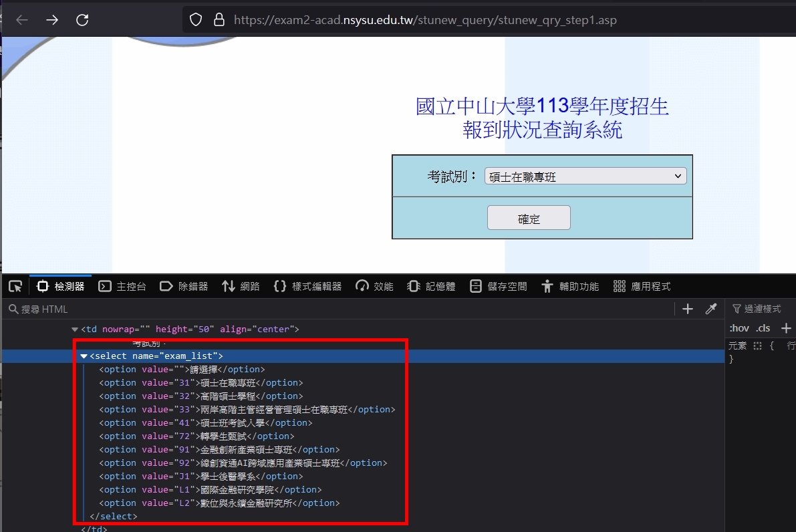Click the closing </select> tag line
Viewport: 796px width, 532px height.
point(113,516)
